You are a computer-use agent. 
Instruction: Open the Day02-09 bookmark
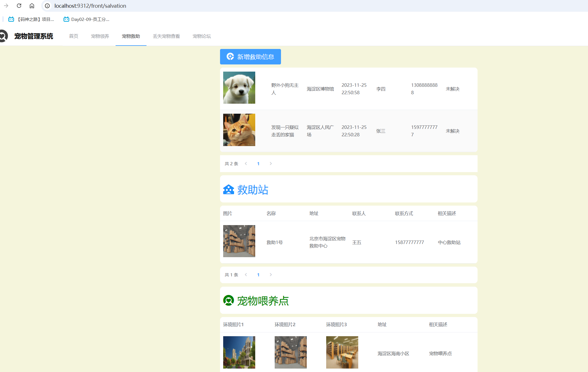(x=86, y=19)
